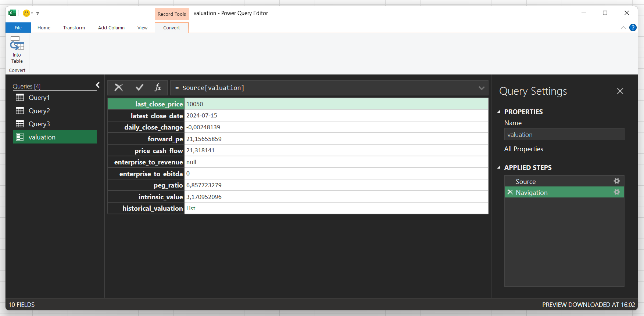The height and width of the screenshot is (316, 644).
Task: Select the intrinsic_value field
Action: [146, 197]
